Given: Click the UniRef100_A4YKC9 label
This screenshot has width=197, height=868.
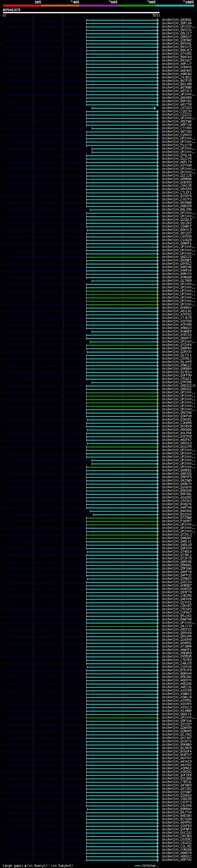Looking at the screenshot, I should [176, 761].
